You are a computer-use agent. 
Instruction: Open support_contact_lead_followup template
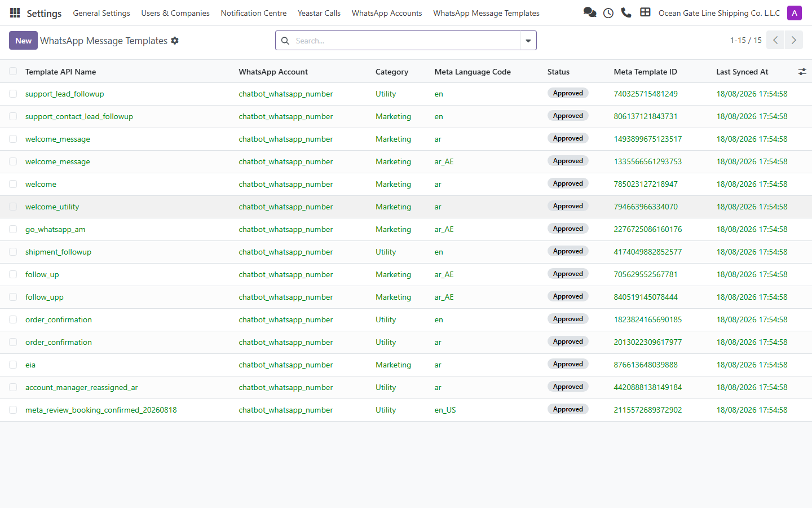80,116
